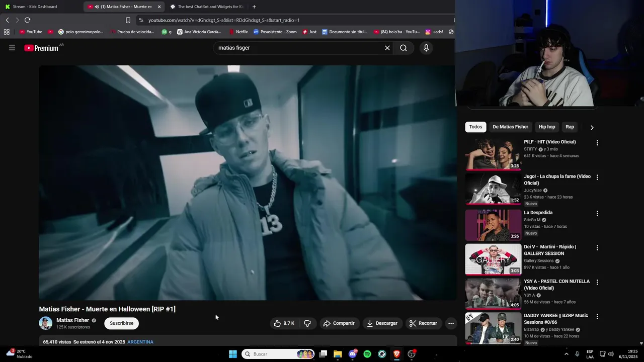Open DADDY YANKEE BZRP Music Sessions title
This screenshot has width=644, height=362.
[556, 319]
